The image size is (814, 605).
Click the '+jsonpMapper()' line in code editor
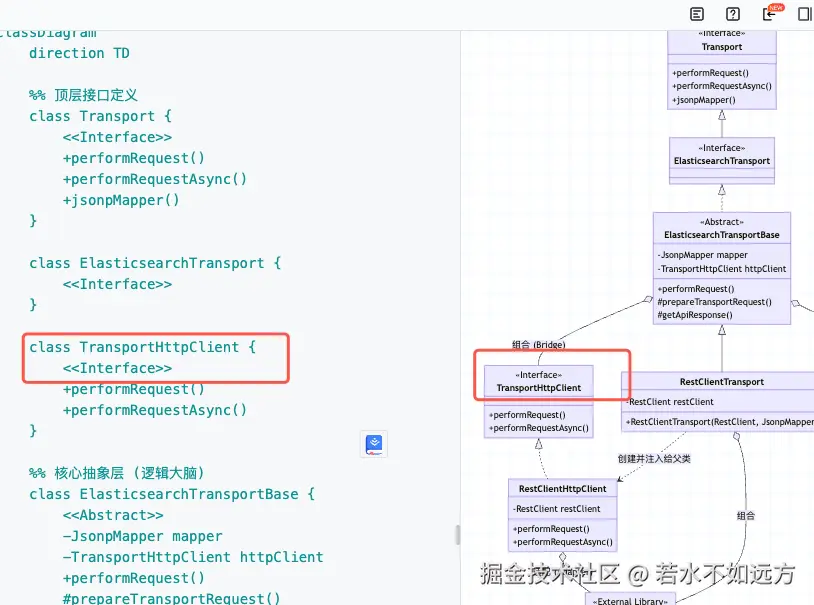click(121, 200)
